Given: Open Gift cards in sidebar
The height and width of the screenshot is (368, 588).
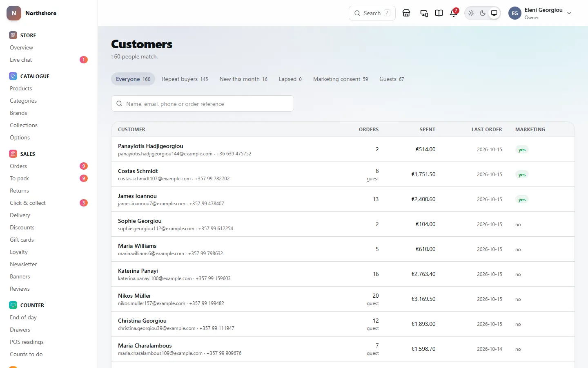Looking at the screenshot, I should 49,240.
